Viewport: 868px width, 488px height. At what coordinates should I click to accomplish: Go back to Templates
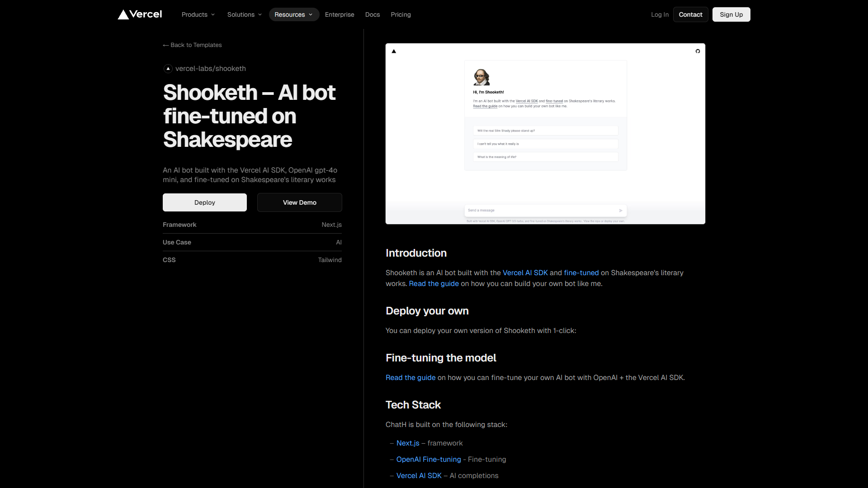click(x=193, y=45)
